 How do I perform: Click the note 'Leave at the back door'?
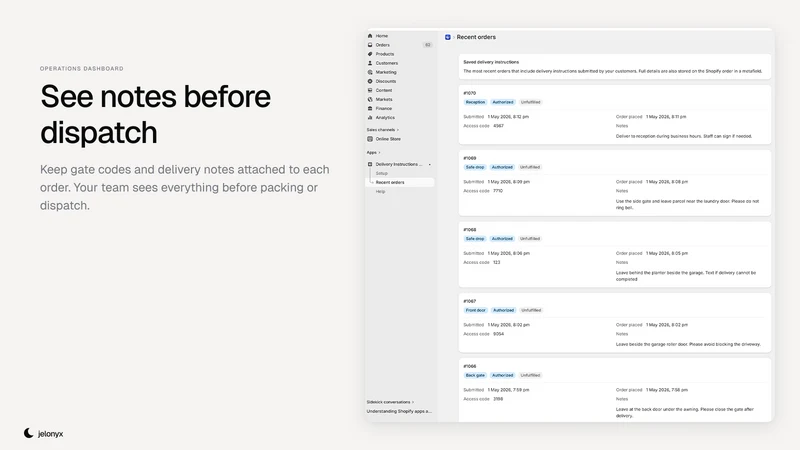tap(685, 412)
